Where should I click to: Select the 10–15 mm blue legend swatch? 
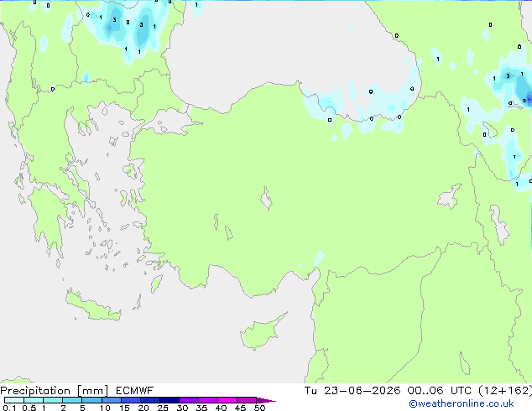tap(112, 400)
